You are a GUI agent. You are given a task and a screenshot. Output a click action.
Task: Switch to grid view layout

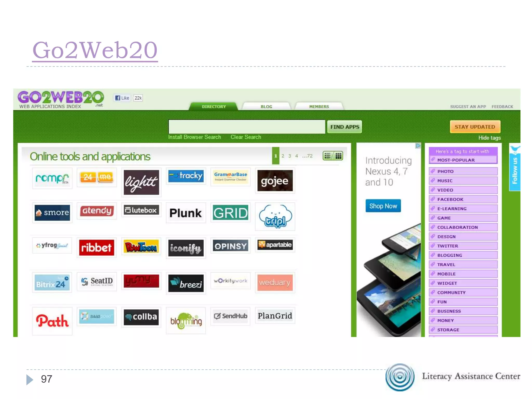[x=338, y=156]
